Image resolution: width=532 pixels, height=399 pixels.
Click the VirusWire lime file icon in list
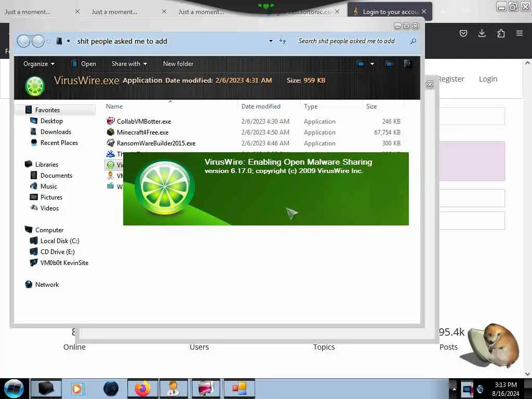(111, 165)
